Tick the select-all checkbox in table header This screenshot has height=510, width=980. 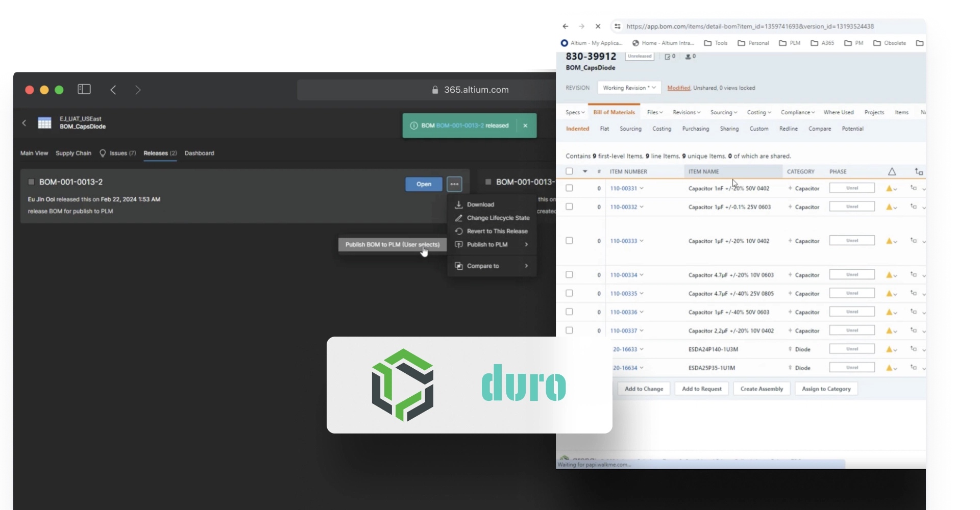pyautogui.click(x=569, y=171)
